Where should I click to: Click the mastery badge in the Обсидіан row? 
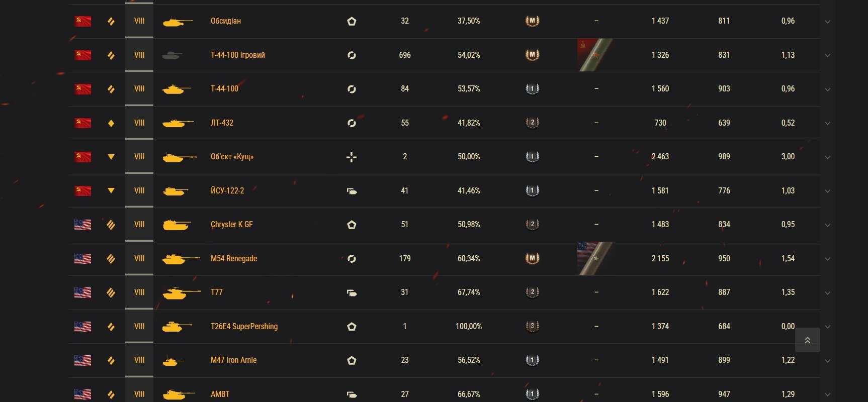point(532,21)
